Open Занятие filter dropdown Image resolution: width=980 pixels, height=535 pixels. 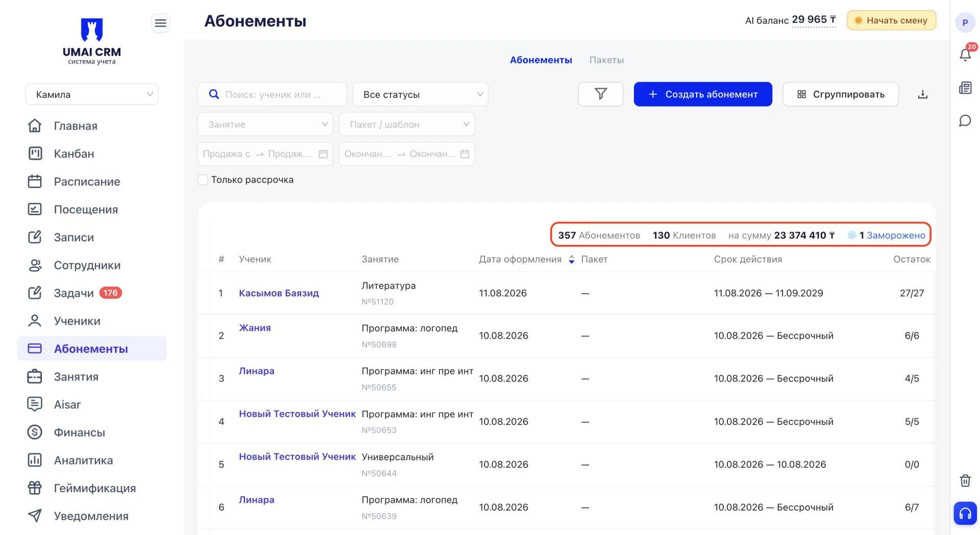[x=265, y=124]
